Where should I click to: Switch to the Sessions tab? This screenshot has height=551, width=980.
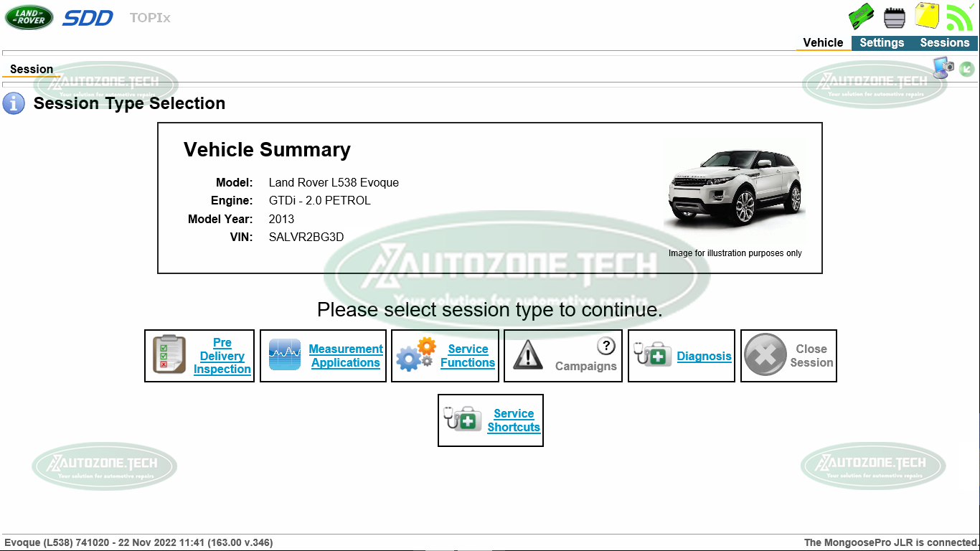coord(944,43)
